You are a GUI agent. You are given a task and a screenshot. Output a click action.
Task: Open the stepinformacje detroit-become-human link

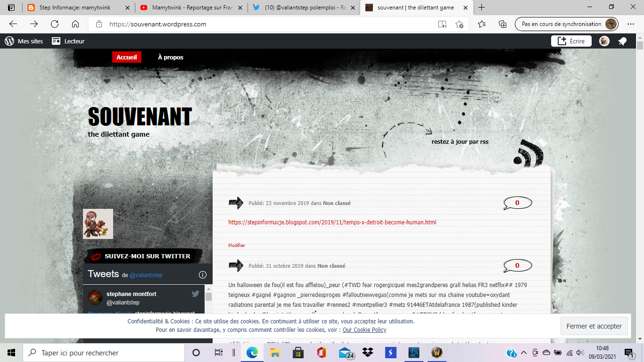click(332, 222)
